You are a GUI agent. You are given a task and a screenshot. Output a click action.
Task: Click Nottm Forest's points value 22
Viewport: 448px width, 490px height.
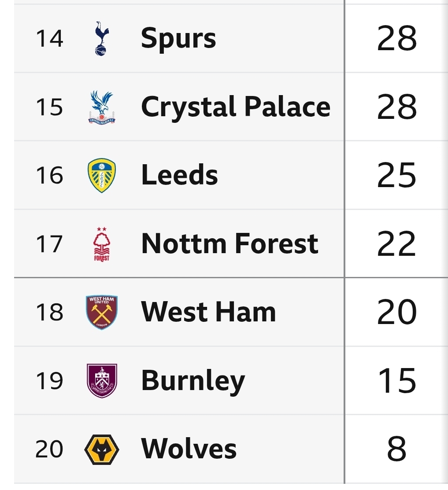click(x=396, y=244)
